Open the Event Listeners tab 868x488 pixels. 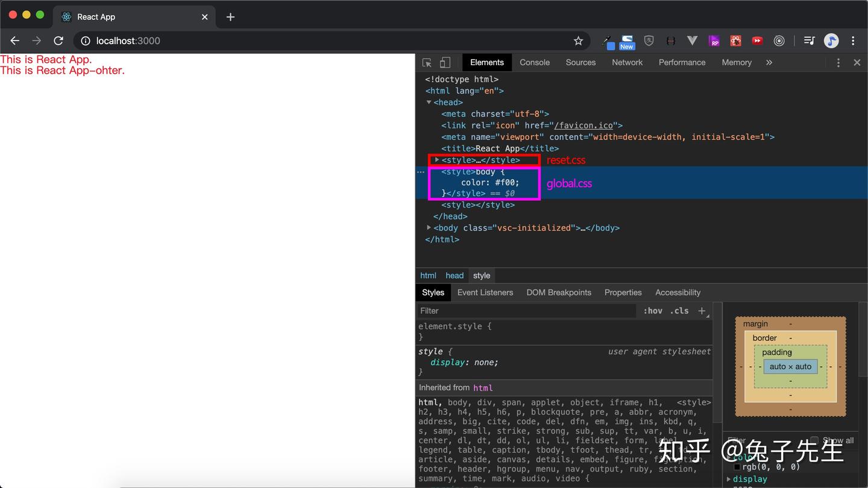tap(485, 293)
